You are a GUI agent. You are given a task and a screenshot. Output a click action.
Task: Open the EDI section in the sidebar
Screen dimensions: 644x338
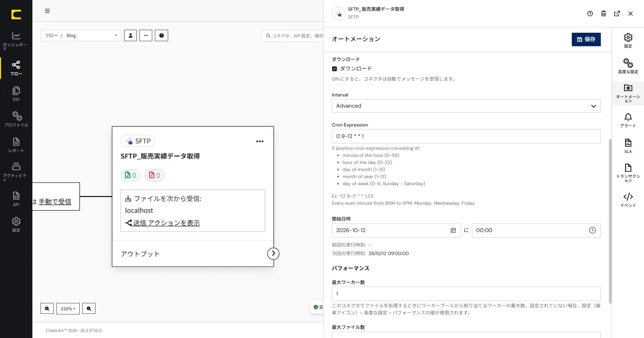click(x=16, y=94)
